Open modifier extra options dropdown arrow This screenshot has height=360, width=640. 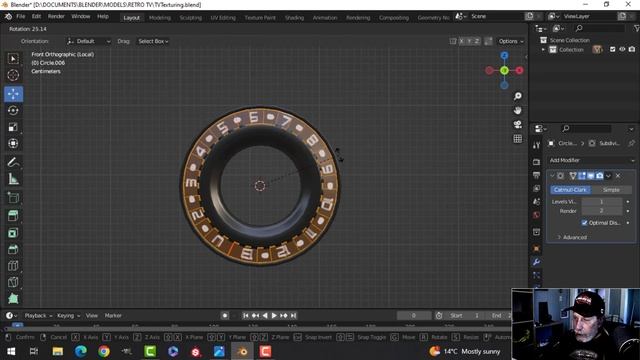click(608, 176)
